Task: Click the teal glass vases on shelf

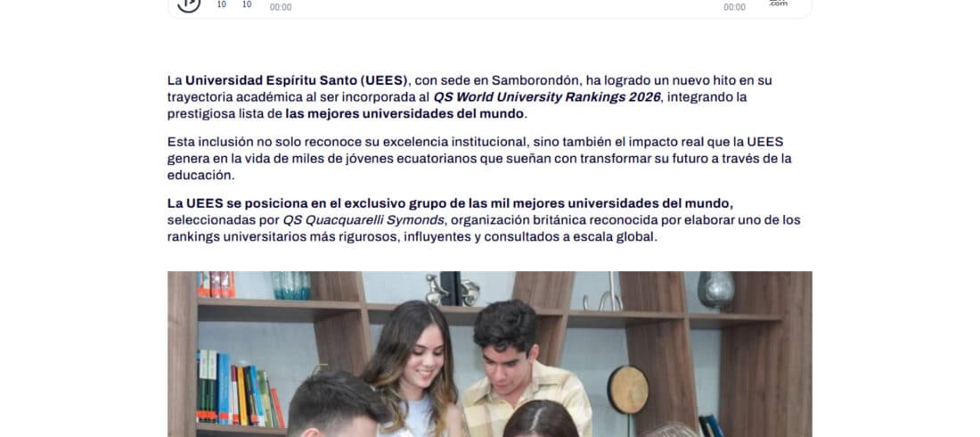Action: tap(290, 284)
